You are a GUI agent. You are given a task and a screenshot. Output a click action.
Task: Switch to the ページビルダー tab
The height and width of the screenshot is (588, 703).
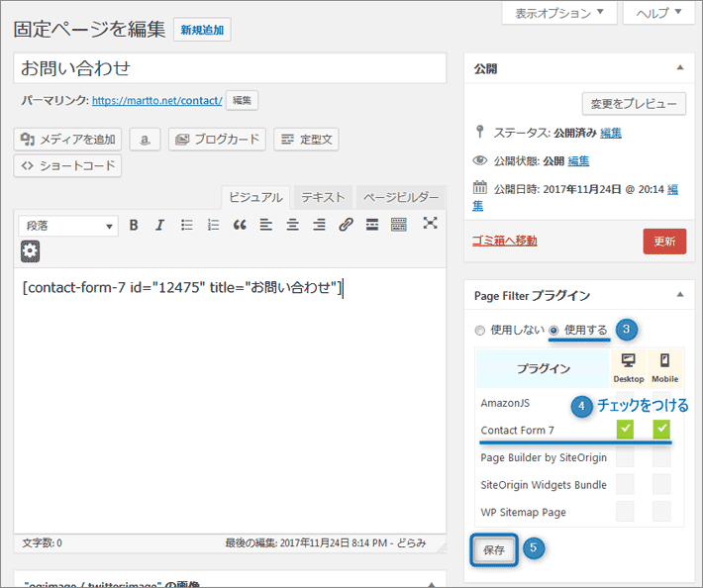(399, 197)
